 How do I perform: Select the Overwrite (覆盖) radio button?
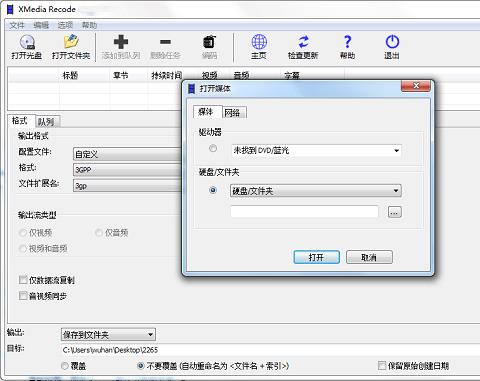click(65, 366)
